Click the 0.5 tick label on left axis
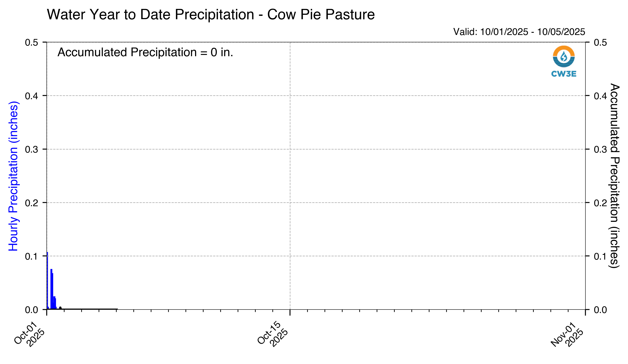628x364 pixels. point(31,43)
